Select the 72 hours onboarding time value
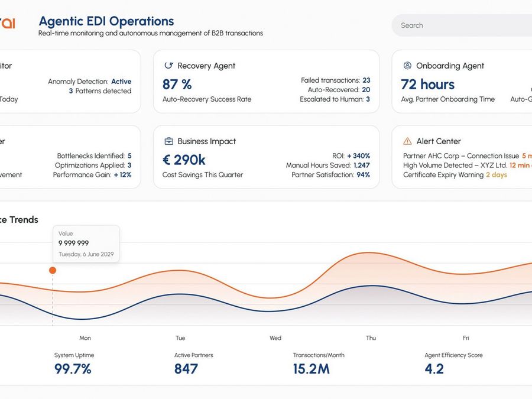The width and height of the screenshot is (532, 399). [428, 85]
